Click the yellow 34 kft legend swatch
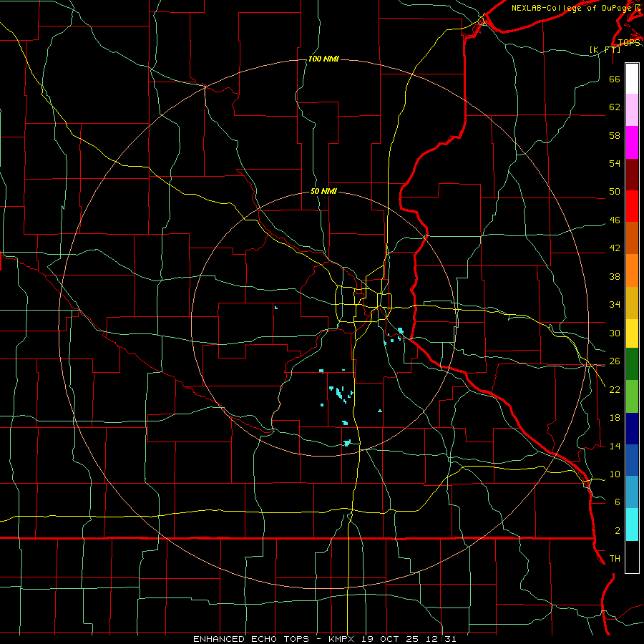This screenshot has width=644, height=644. click(x=632, y=333)
